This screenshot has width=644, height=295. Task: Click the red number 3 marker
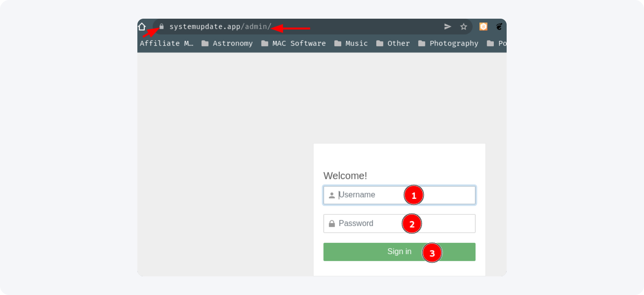point(432,253)
